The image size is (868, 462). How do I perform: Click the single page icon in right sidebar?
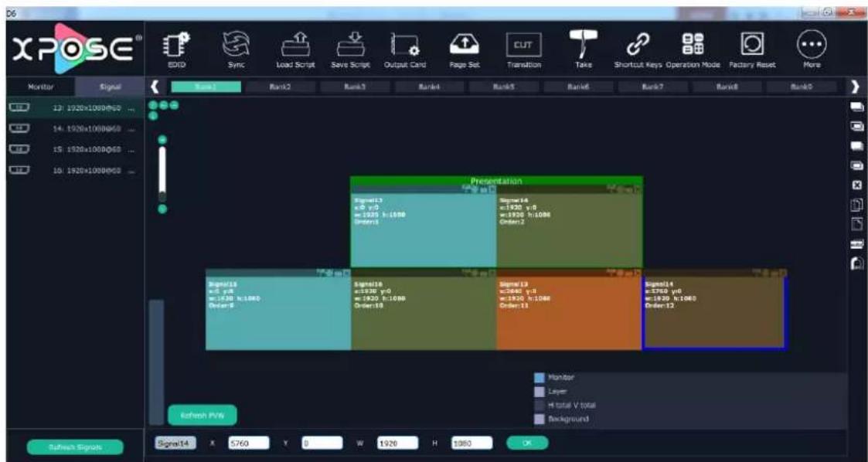pyautogui.click(x=856, y=223)
